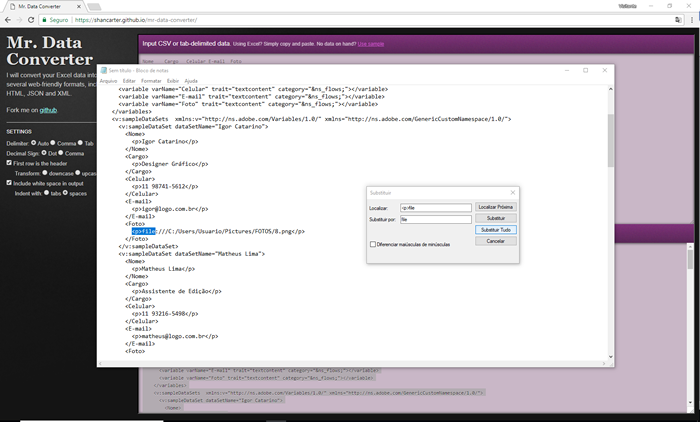
Task: Open the github link in sidebar
Action: (48, 110)
